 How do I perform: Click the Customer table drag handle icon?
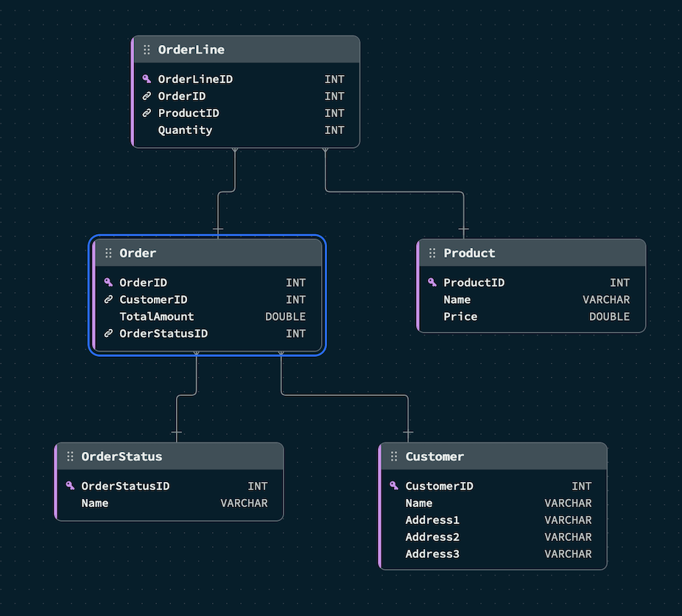click(x=394, y=456)
